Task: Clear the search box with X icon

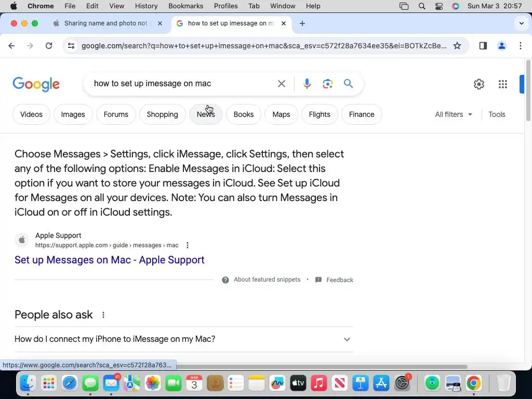Action: tap(281, 84)
